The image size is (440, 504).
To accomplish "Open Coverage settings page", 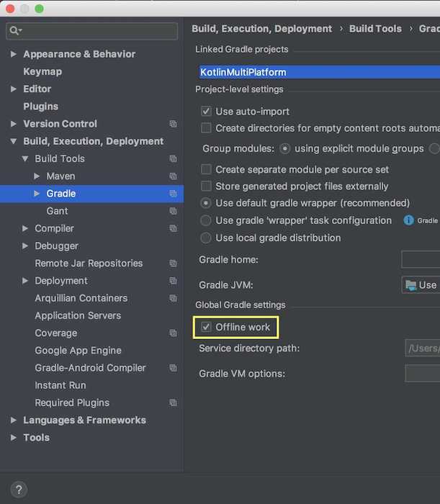I will (x=56, y=333).
